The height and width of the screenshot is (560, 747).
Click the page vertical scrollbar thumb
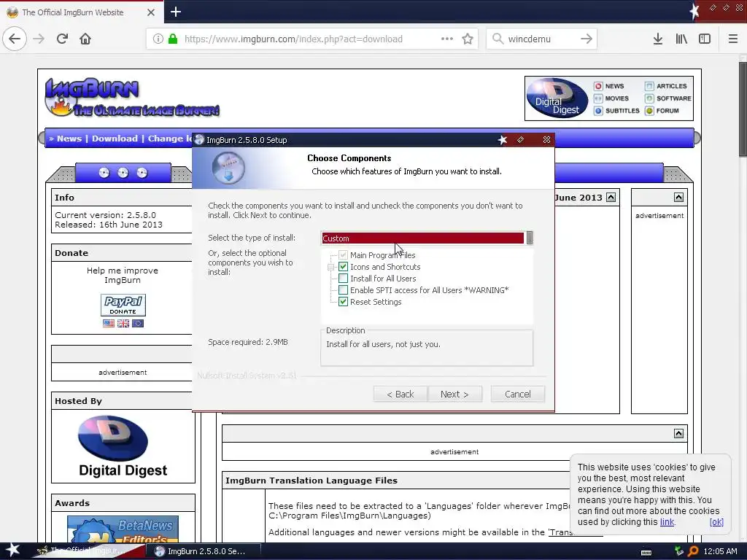743,109
